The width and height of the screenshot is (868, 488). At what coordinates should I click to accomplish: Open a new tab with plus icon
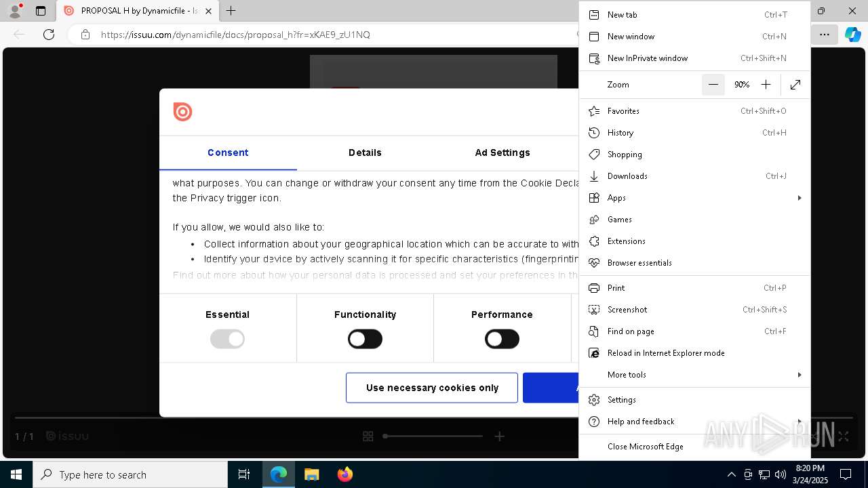point(231,11)
